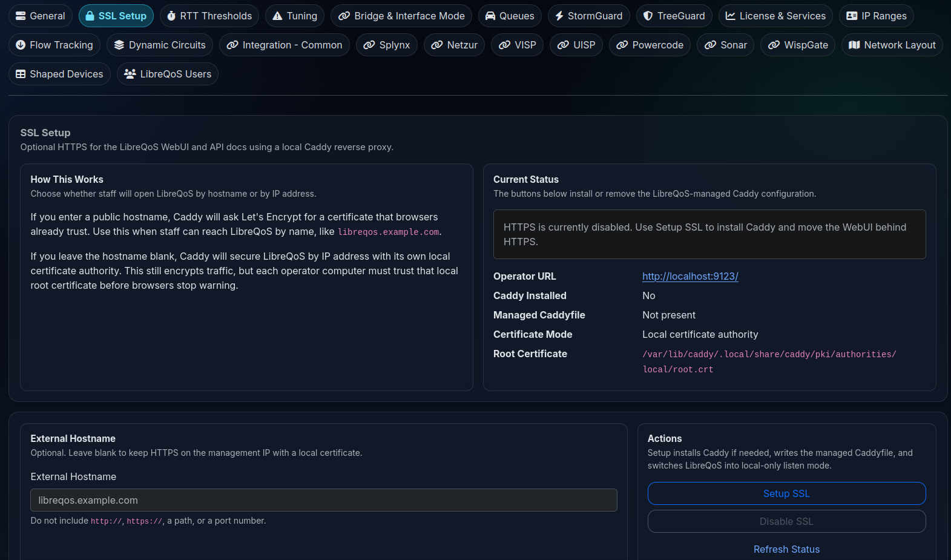The image size is (951, 560).
Task: Click the link icon on Netzur
Action: 436,45
